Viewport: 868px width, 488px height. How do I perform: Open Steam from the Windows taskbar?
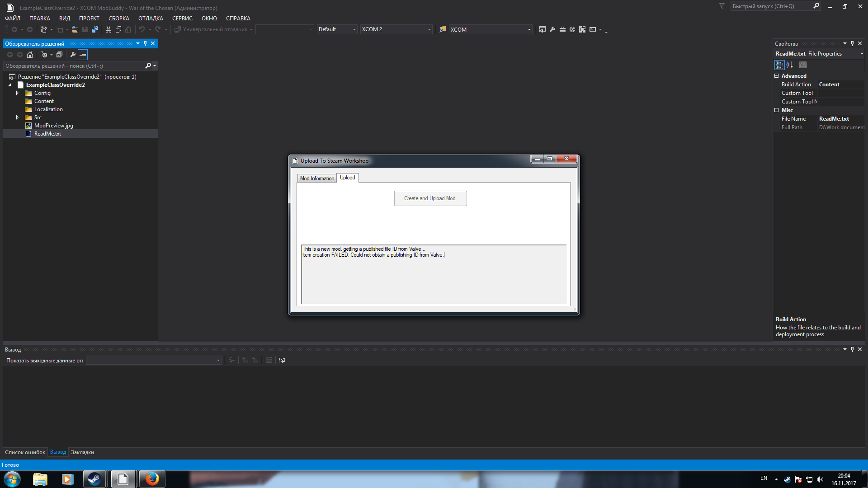coord(94,479)
